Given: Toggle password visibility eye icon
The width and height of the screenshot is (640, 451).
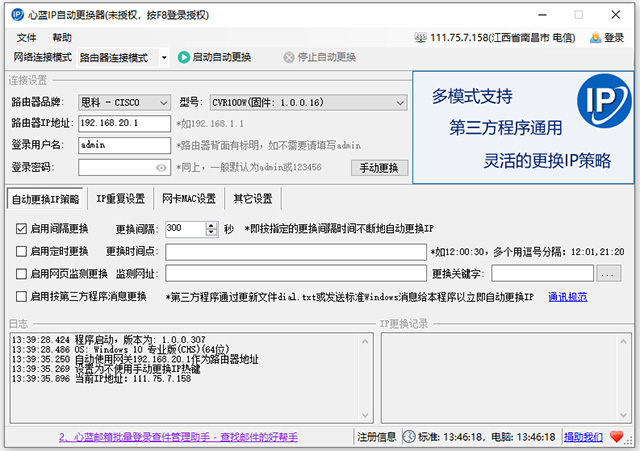Looking at the screenshot, I should (161, 168).
